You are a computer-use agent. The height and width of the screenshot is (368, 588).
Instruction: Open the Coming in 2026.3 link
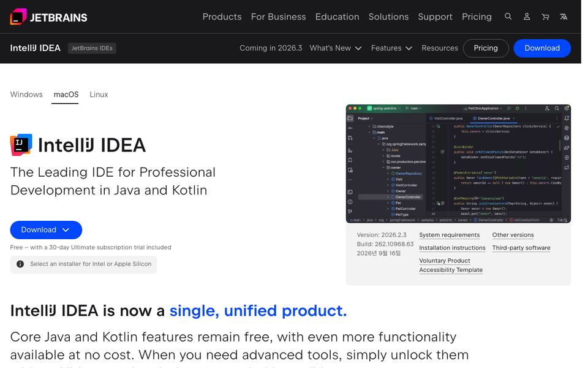point(271,48)
